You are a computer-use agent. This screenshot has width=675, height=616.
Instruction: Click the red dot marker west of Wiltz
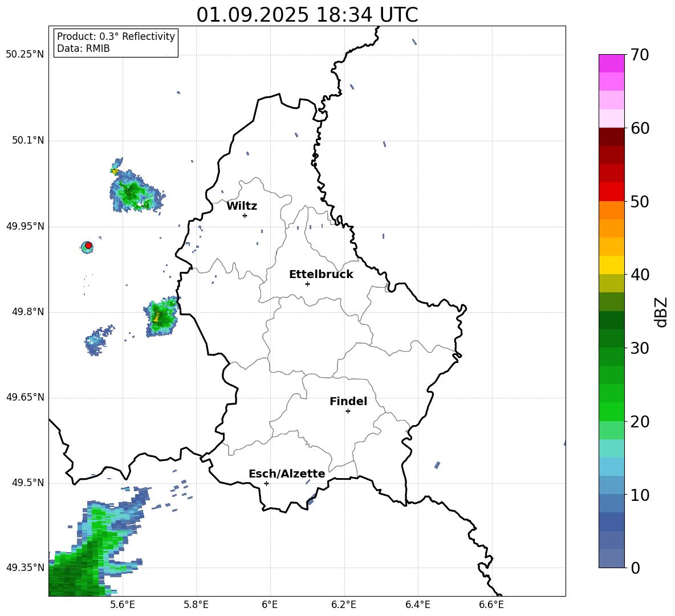coord(88,246)
